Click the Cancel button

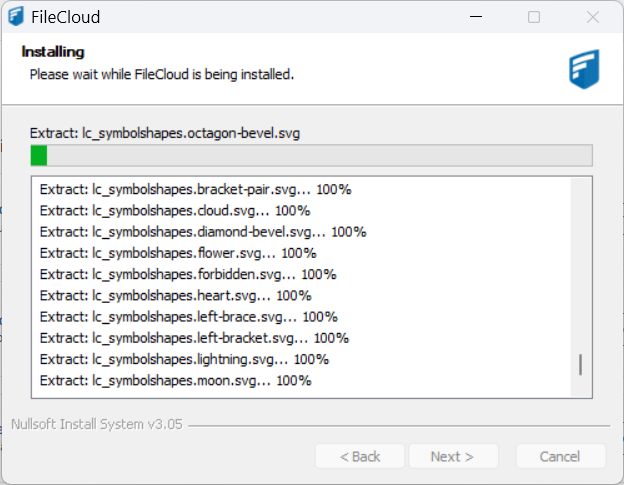point(560,456)
